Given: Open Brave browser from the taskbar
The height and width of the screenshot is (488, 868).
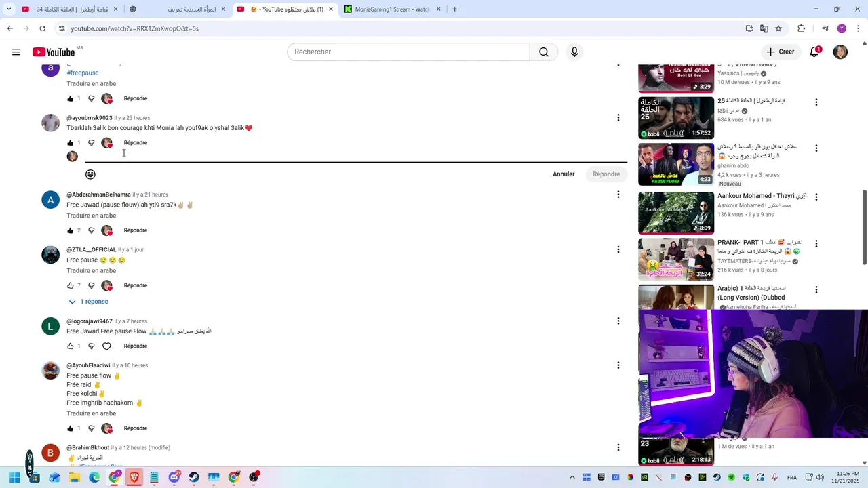Looking at the screenshot, I should (x=134, y=477).
